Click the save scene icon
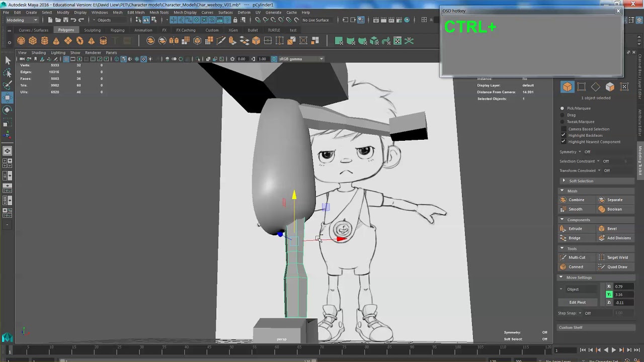 pyautogui.click(x=65, y=20)
